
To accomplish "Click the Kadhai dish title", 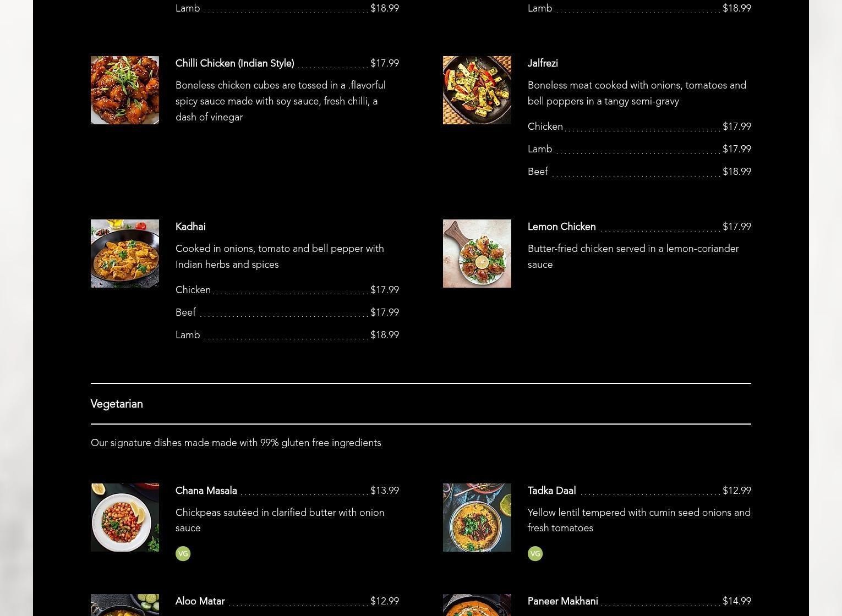I will (190, 227).
